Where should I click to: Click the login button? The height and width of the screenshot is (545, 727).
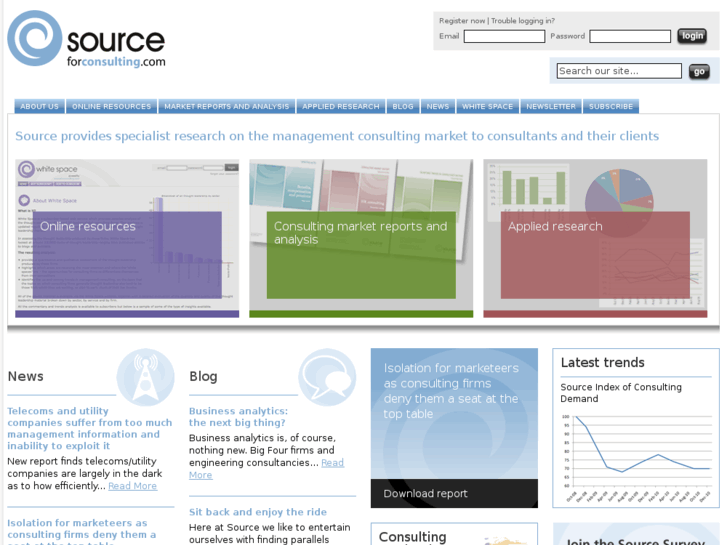(692, 36)
